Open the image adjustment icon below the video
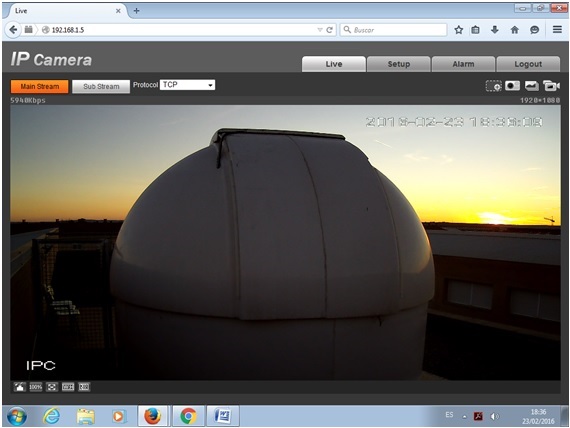Viewport: 570px width, 428px height. pos(20,387)
